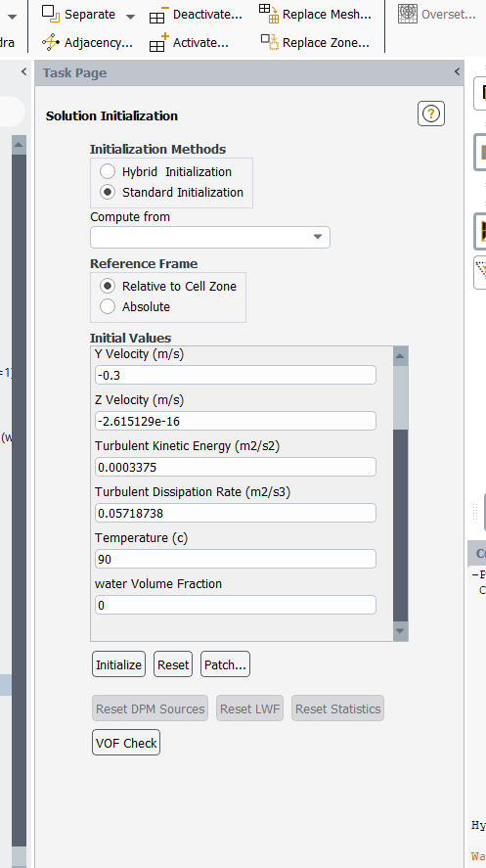Click the Replace Mesh icon

[x=269, y=14]
